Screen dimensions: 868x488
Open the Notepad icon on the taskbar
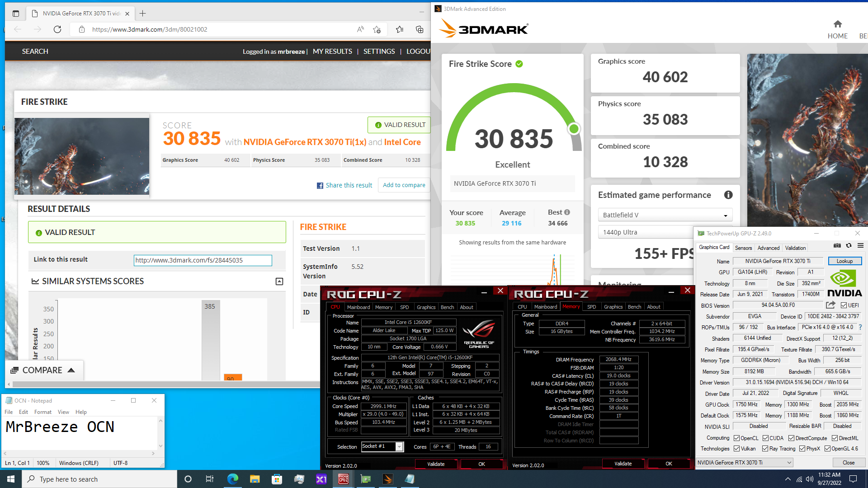pos(410,479)
